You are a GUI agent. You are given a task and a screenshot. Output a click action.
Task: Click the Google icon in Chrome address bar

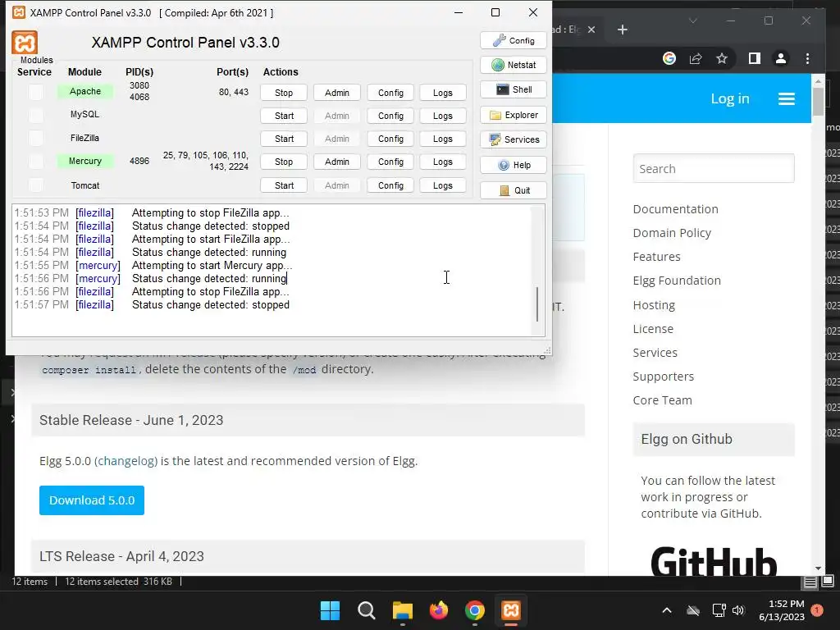[x=669, y=58]
